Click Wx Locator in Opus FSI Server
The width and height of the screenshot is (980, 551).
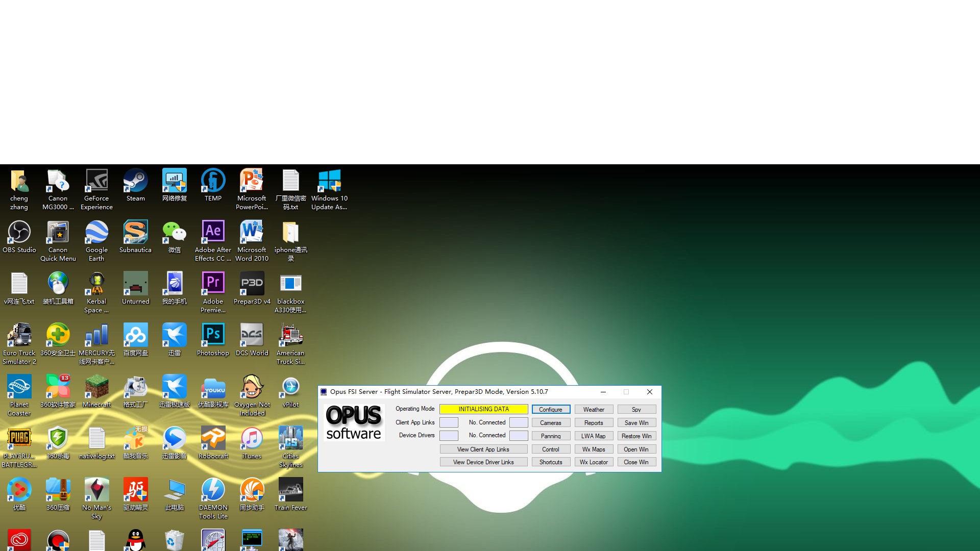594,462
